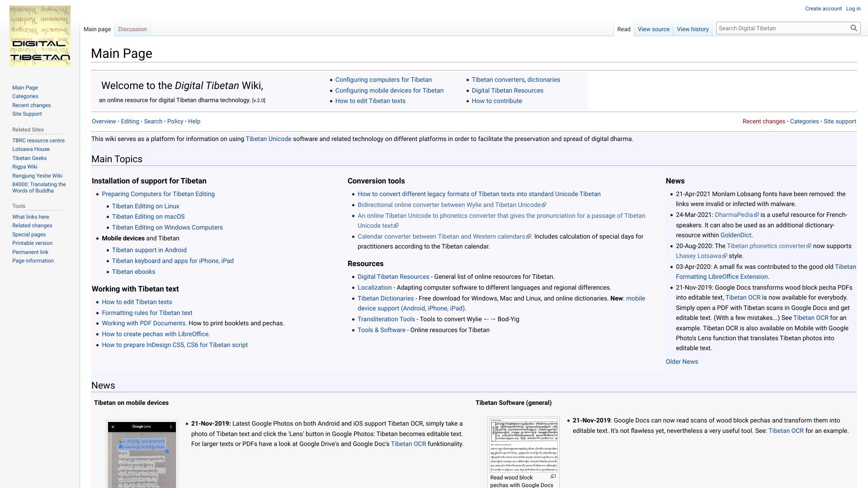This screenshot has width=868, height=488.
Task: Click Site support link at right
Action: tap(840, 121)
